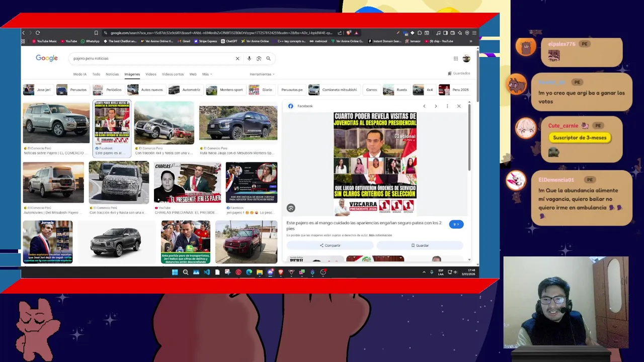Image resolution: width=644 pixels, height=362 pixels.
Task: Search by image with the Lens icon
Action: 259,58
